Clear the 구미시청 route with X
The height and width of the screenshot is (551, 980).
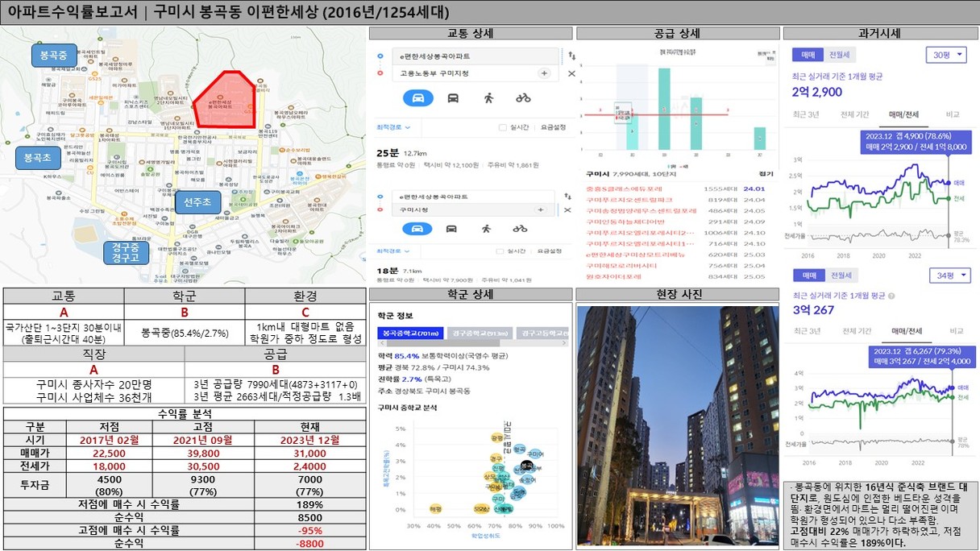(x=567, y=209)
